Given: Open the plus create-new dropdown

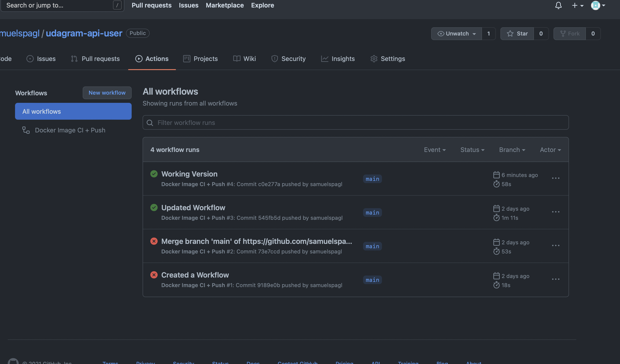Looking at the screenshot, I should pyautogui.click(x=577, y=5).
